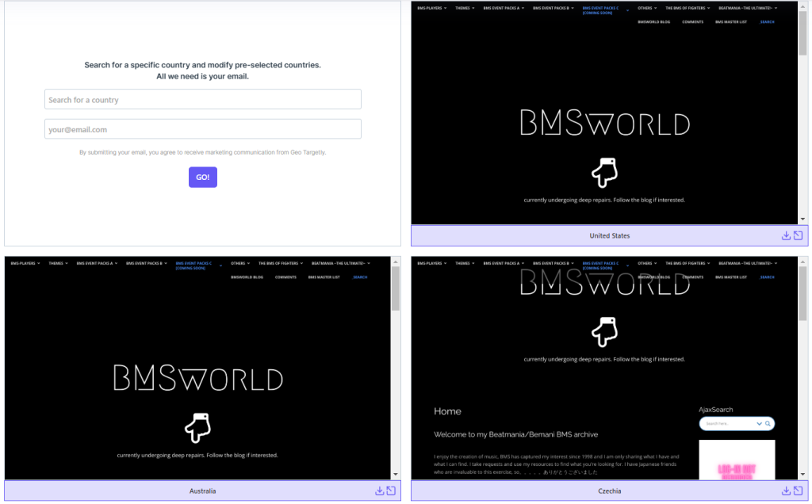Click SEARCH link in Czechia preview
The height and width of the screenshot is (504, 812).
pos(767,277)
